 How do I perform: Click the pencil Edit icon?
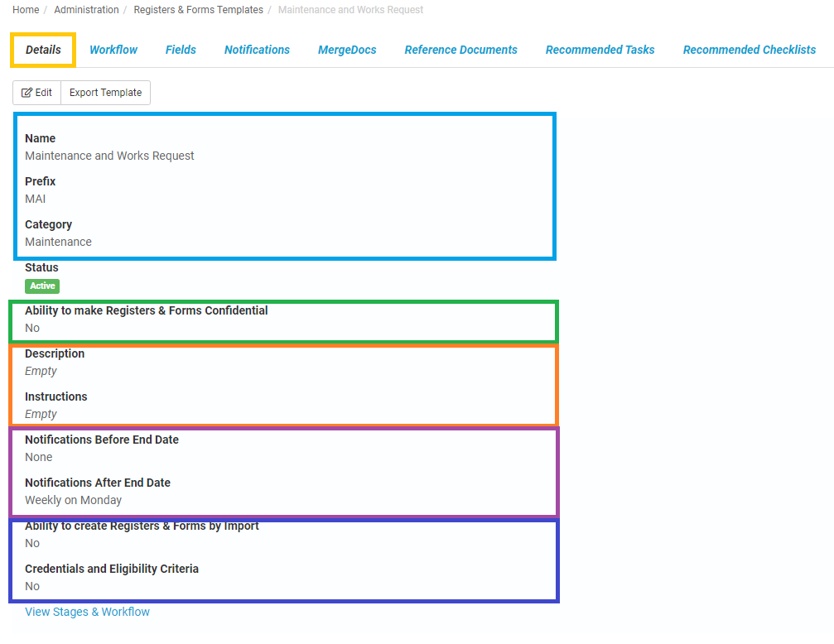[27, 93]
